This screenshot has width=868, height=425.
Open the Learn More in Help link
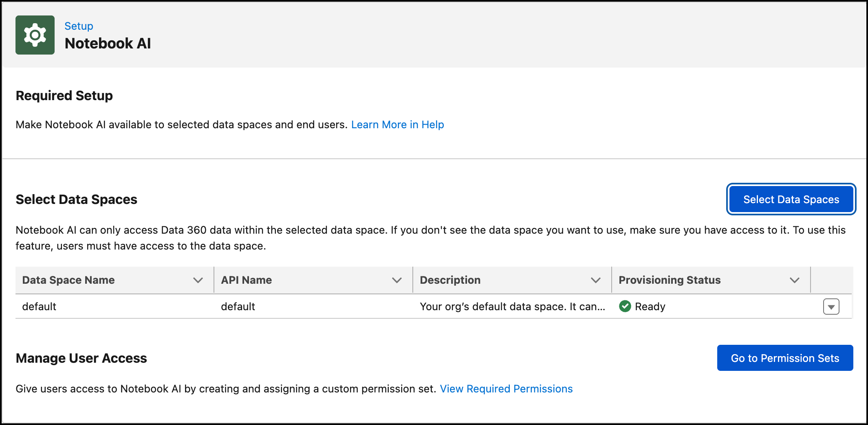(397, 125)
